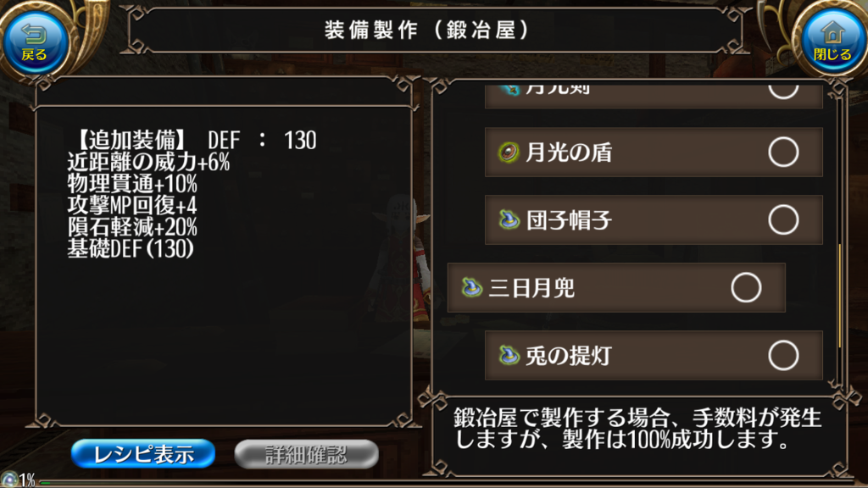Screen dimensions: 868x488
Task: Select the 三日月兜 radio circle
Action: pyautogui.click(x=746, y=288)
